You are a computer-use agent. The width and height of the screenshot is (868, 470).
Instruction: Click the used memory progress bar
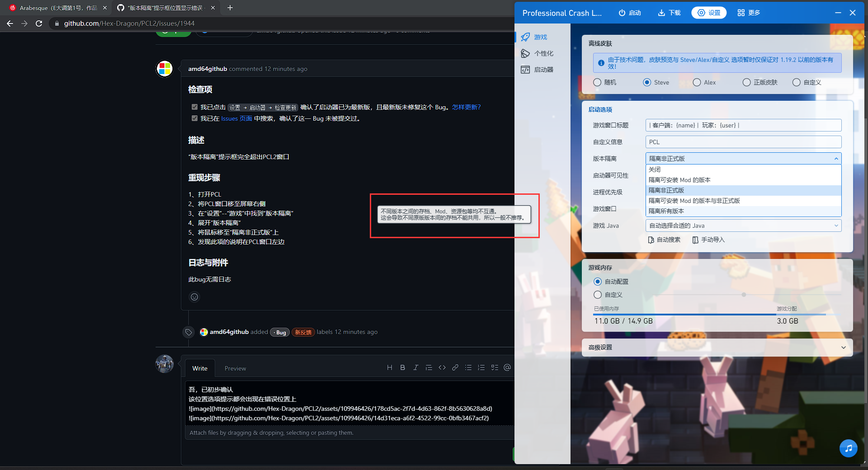click(684, 314)
